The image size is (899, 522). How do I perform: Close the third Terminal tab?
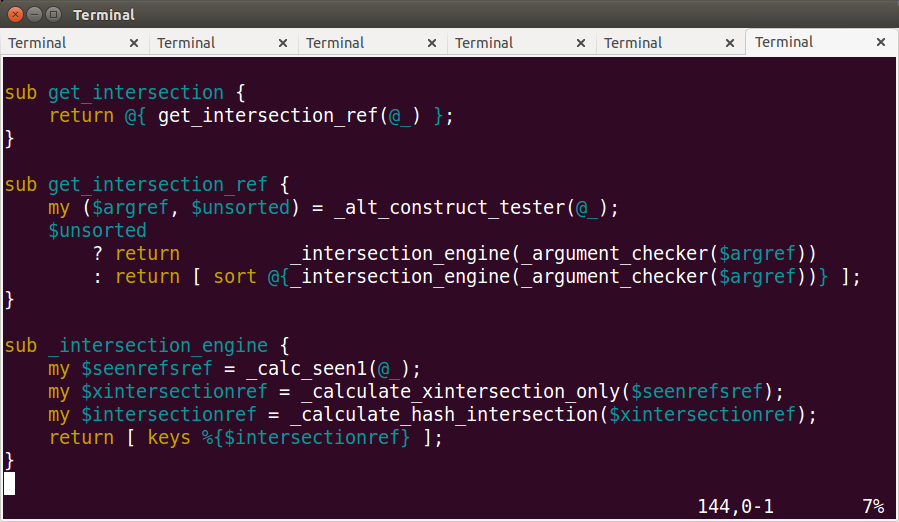432,43
